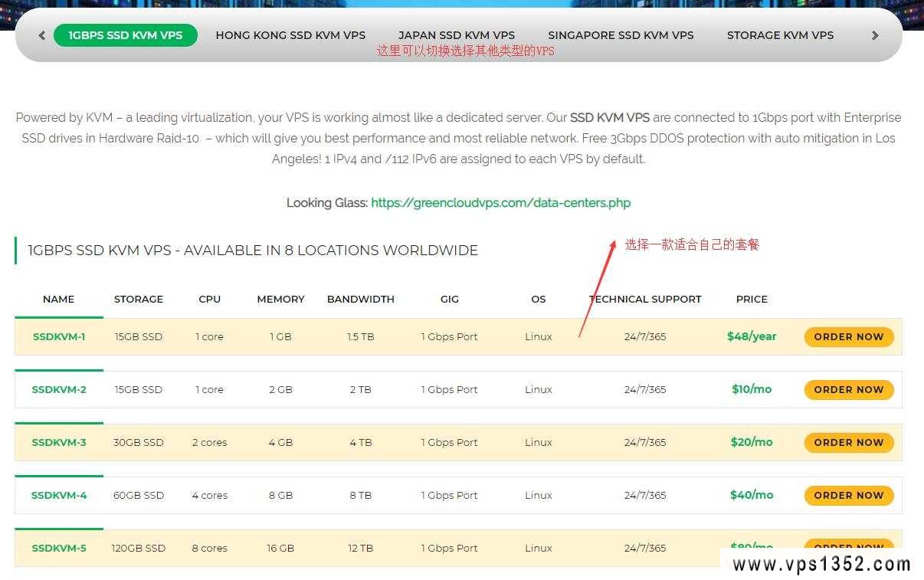Viewport: 924px width, 580px height.
Task: Switch to the HONG KONG SSD KVM VPS tab
Action: pos(290,34)
